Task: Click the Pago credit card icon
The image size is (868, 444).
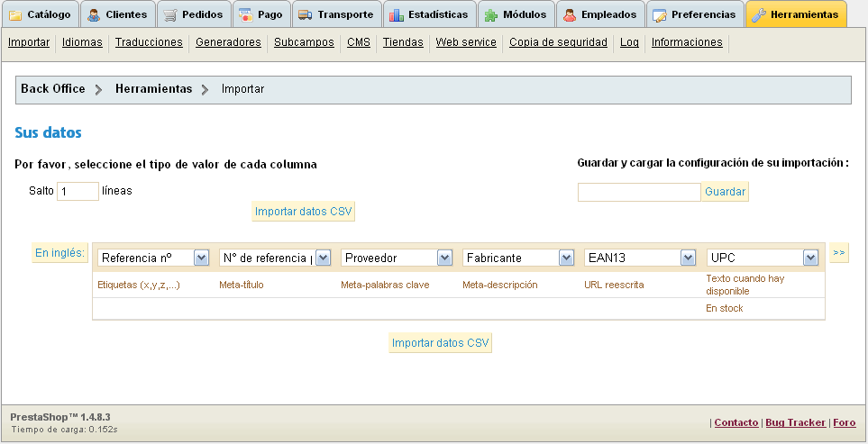Action: (245, 15)
